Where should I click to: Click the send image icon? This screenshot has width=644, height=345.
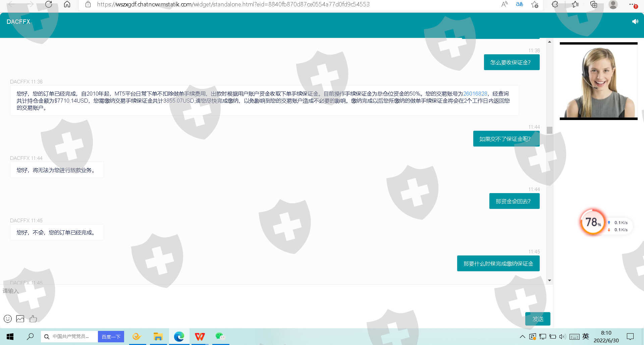(20, 319)
